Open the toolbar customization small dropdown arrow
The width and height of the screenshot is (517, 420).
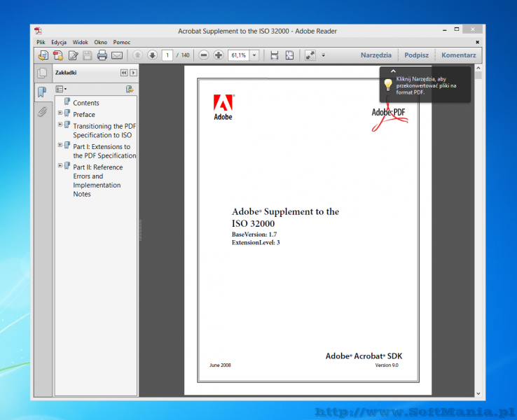click(324, 55)
